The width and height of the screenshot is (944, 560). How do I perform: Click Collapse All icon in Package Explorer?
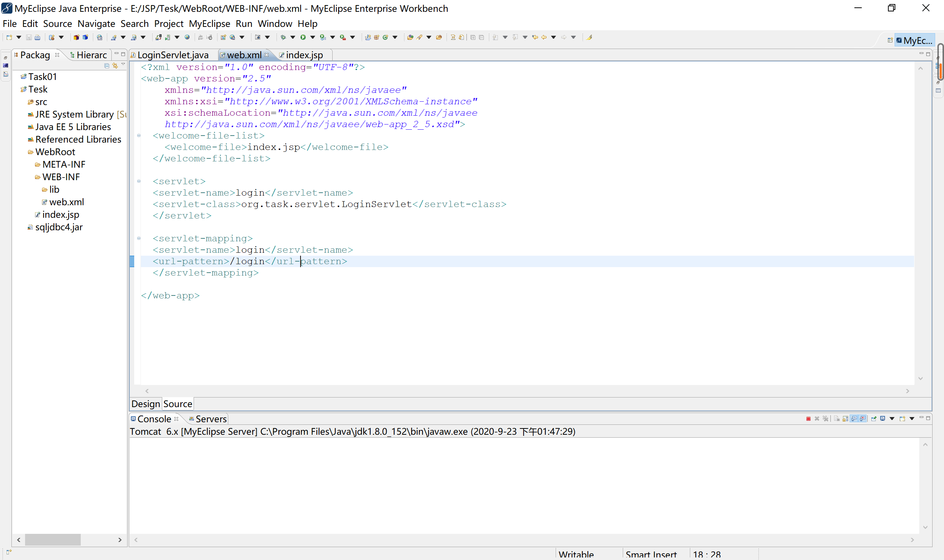107,66
